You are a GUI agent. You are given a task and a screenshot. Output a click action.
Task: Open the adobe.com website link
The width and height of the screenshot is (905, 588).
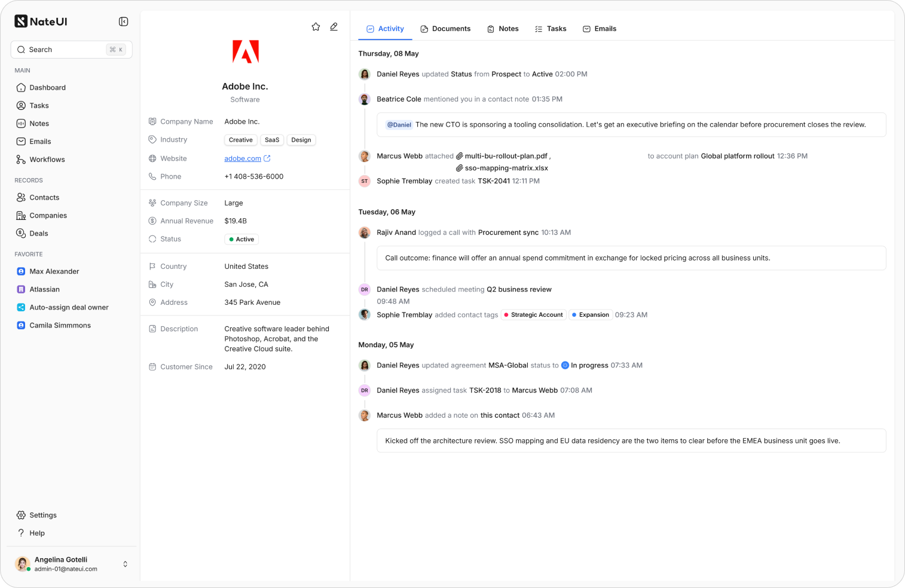point(243,158)
